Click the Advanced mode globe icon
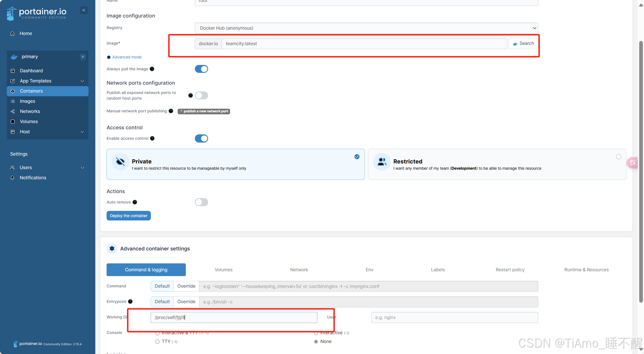644x354 pixels. (x=109, y=57)
